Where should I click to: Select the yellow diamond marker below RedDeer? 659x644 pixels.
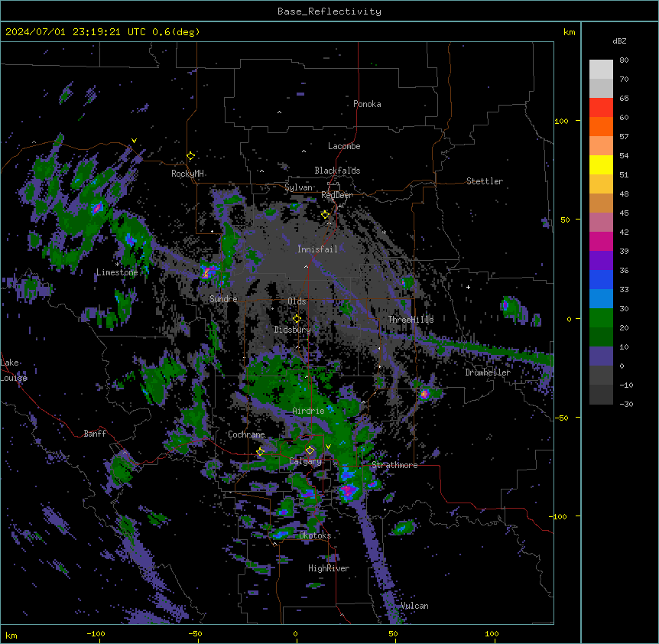[x=325, y=215]
